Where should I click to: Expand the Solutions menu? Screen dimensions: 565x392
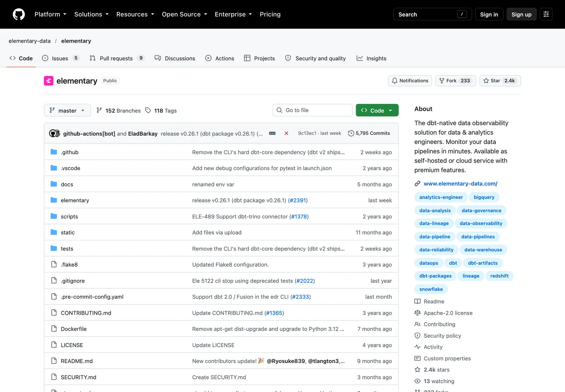(91, 14)
